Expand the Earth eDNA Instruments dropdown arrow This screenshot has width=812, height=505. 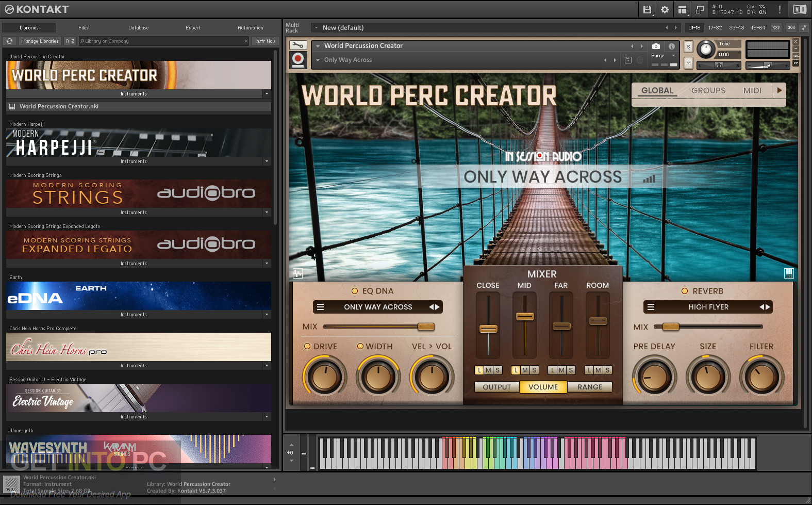pos(267,315)
